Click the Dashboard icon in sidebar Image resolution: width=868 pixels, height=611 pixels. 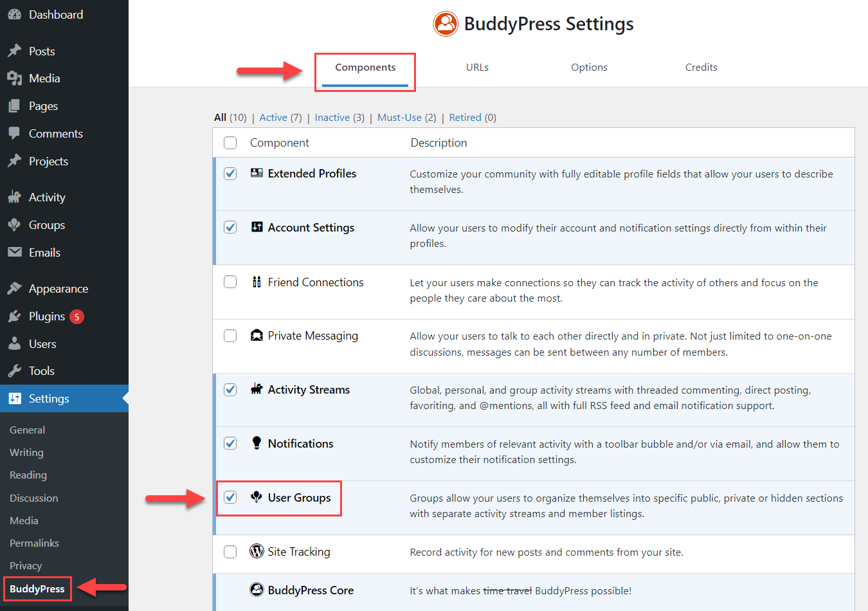(14, 14)
